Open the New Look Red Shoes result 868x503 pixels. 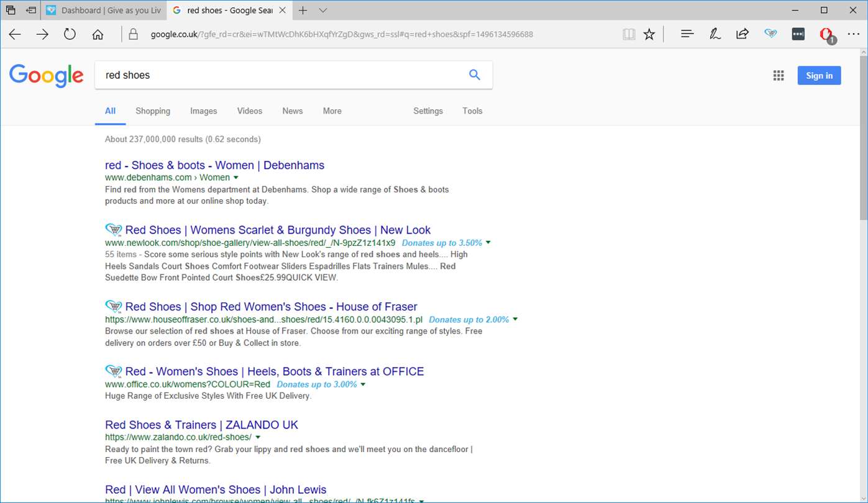[x=278, y=230]
